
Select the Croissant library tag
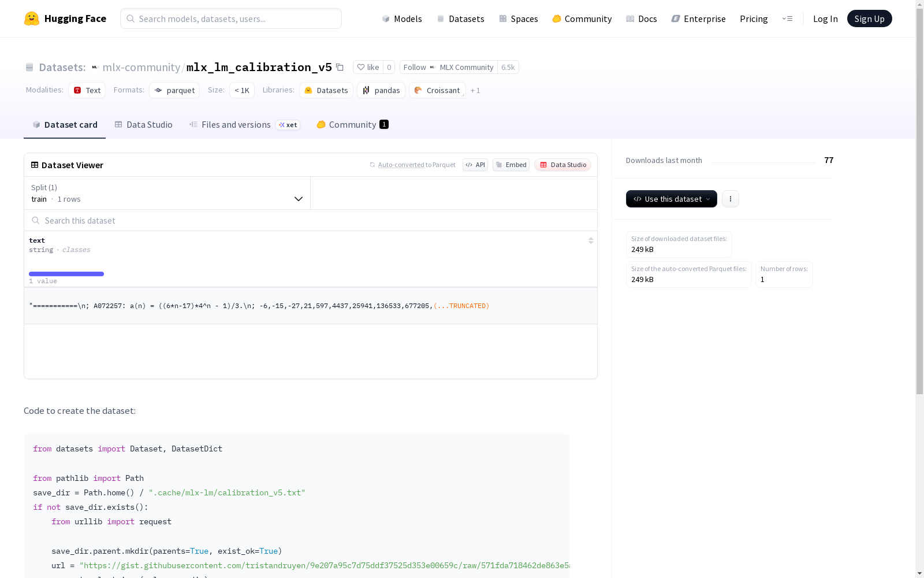coord(437,90)
